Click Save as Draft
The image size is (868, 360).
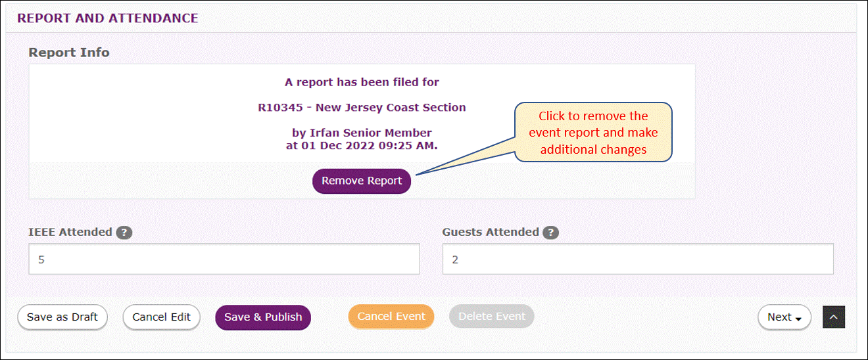point(62,317)
